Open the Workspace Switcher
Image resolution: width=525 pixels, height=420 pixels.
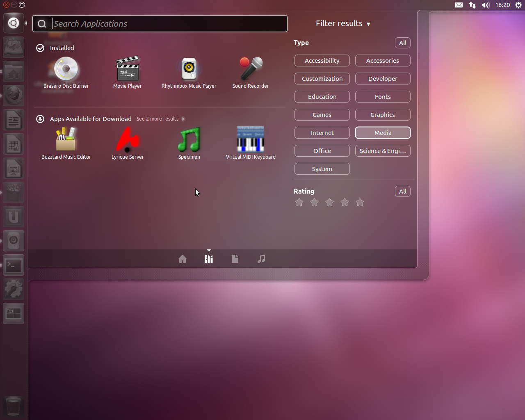[14, 313]
